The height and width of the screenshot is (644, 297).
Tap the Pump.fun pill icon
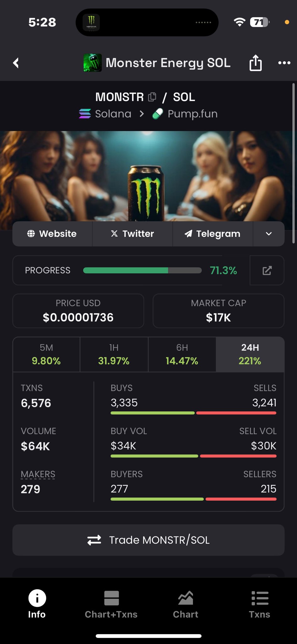click(157, 114)
